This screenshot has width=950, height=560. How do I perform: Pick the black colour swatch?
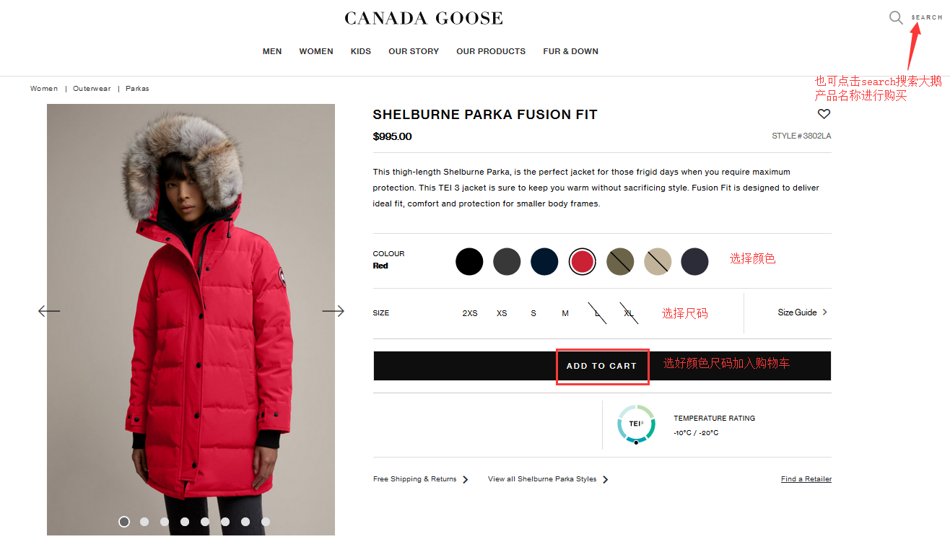pyautogui.click(x=469, y=261)
